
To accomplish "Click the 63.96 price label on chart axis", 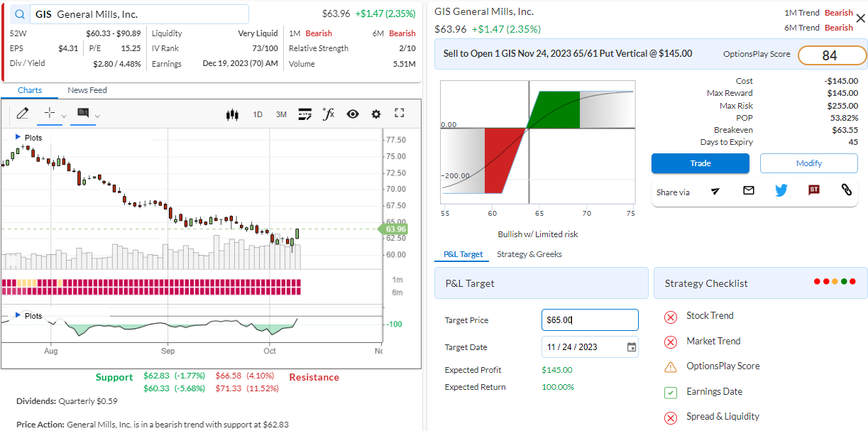I will (395, 229).
